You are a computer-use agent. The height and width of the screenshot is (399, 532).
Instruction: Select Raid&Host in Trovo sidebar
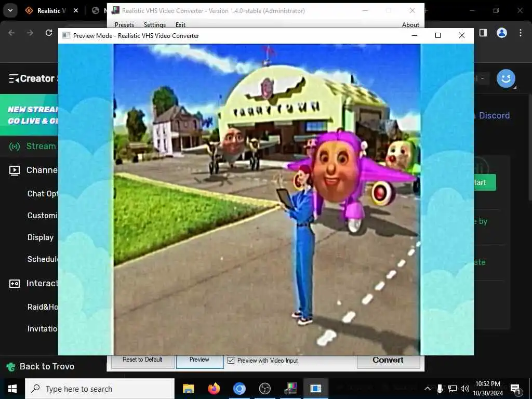click(x=43, y=307)
